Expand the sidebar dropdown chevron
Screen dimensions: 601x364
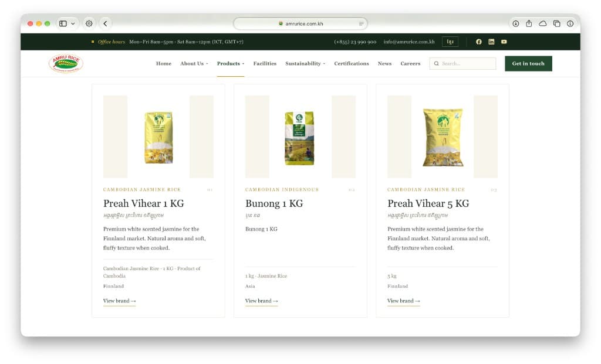(73, 23)
